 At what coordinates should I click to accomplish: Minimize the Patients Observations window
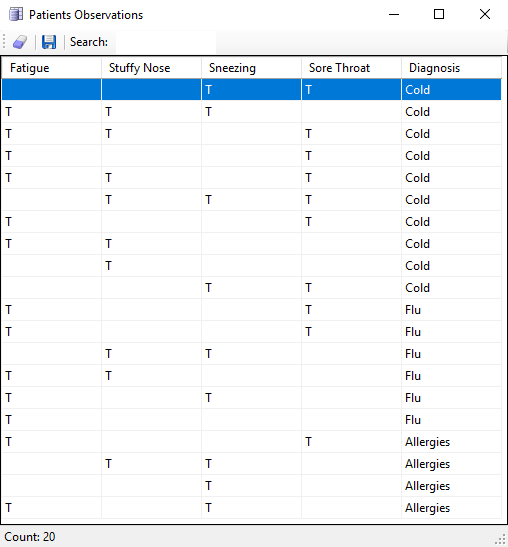pos(394,14)
